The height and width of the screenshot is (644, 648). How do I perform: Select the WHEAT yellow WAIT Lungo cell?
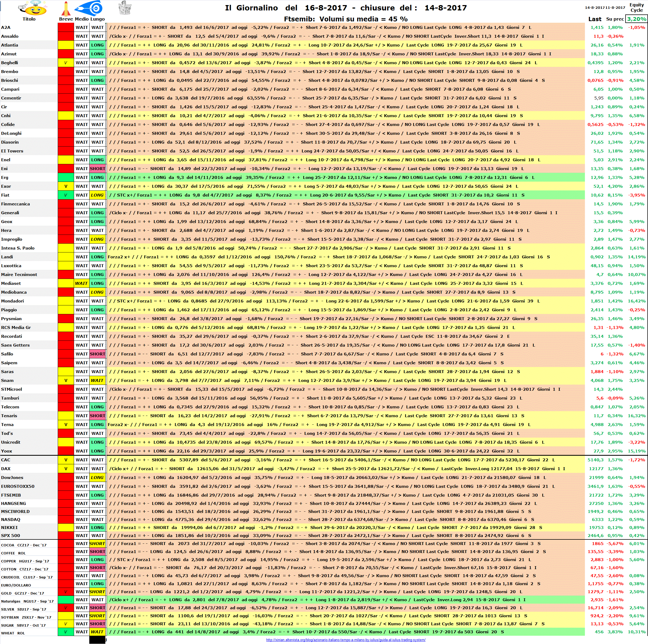(98, 632)
